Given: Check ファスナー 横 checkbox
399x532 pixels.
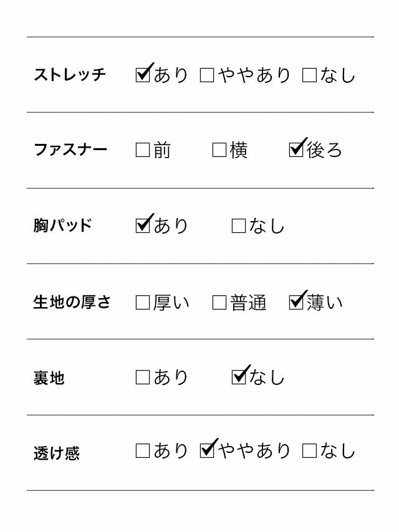Looking at the screenshot, I should point(219,150).
